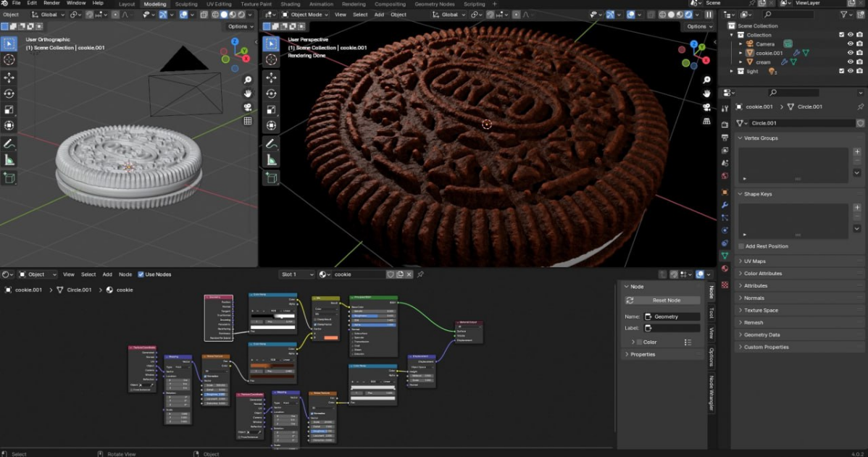
Task: Open the Object orange square properties tab
Action: click(725, 193)
